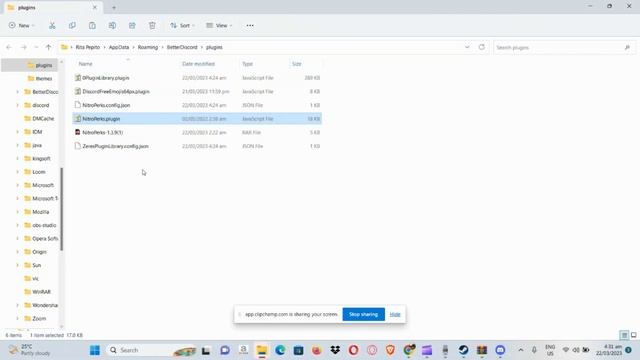Click the Hide link in sharing bar
Viewport: 640px width, 360px height.
coord(395,314)
